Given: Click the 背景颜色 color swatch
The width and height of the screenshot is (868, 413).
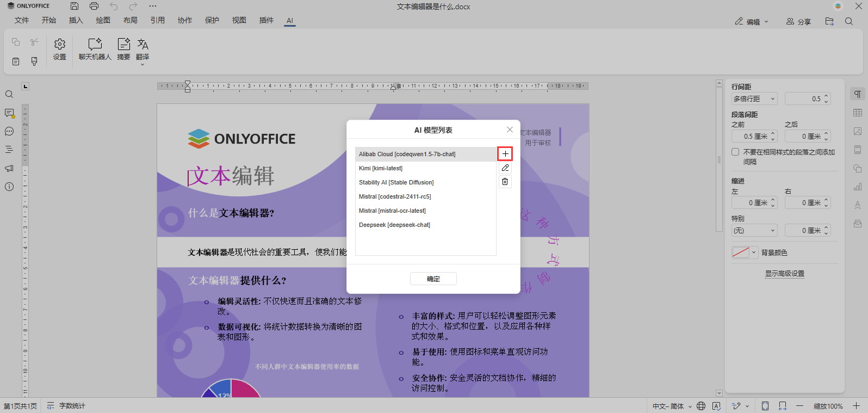Looking at the screenshot, I should click(741, 252).
